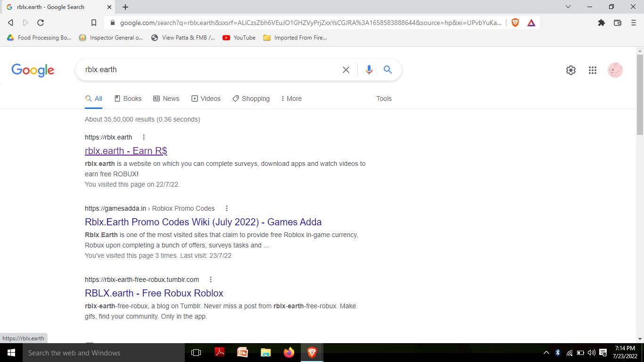
Task: Open the search Tools options
Action: (384, 99)
